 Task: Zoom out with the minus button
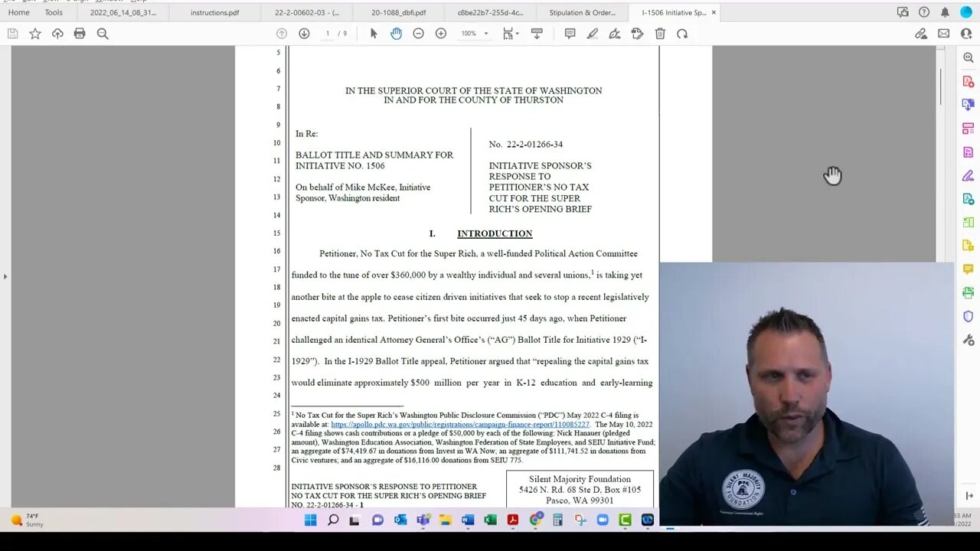(x=418, y=34)
